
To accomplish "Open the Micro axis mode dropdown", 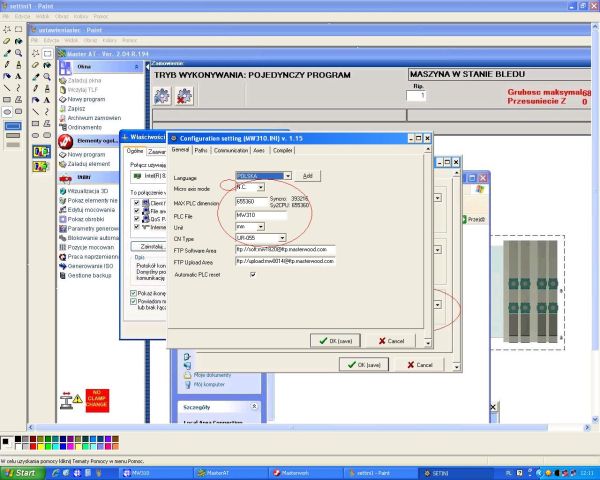I will pyautogui.click(x=261, y=187).
